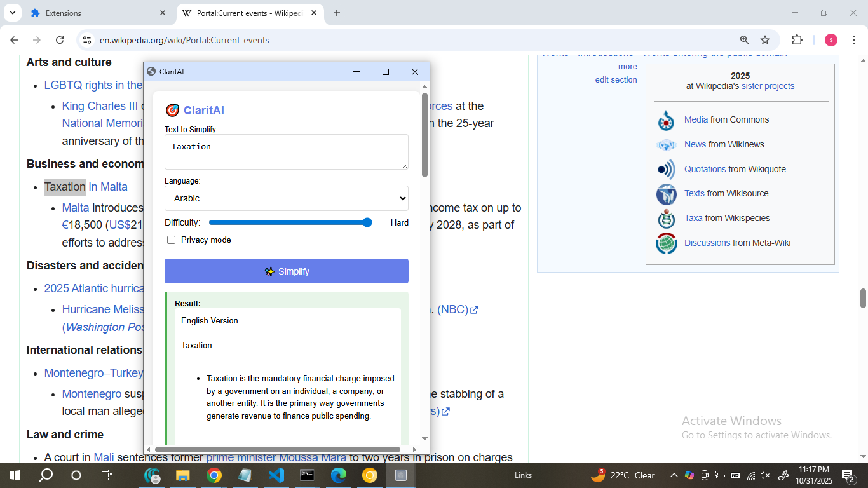Open the Language dropdown showing Arabic
This screenshot has height=488, width=868.
click(287, 198)
